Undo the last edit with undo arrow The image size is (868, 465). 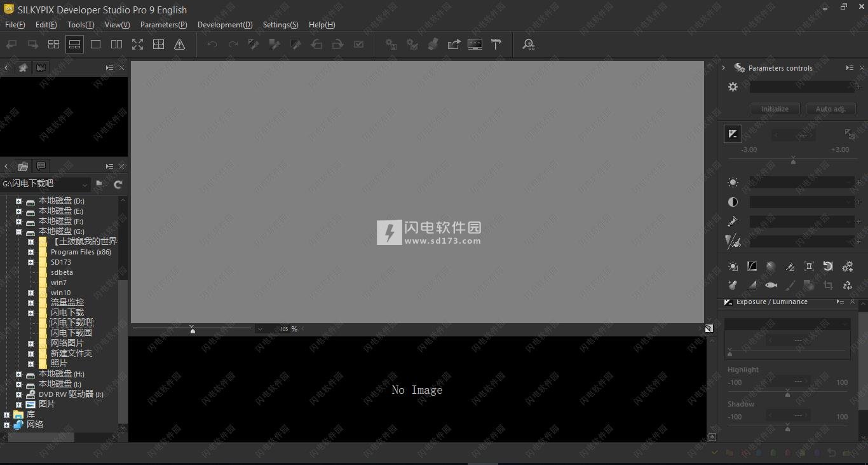(x=212, y=45)
